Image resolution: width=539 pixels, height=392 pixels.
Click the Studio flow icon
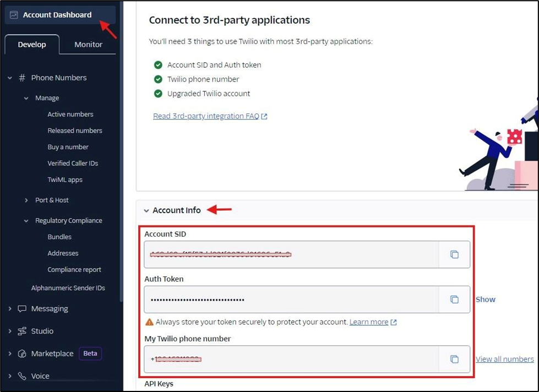(x=22, y=331)
